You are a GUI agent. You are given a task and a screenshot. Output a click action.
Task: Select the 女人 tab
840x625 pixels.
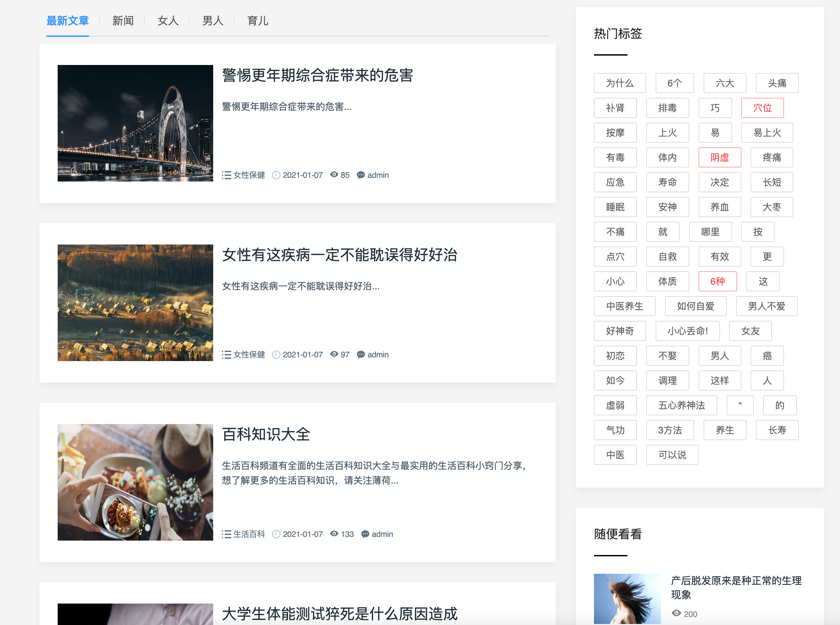click(168, 21)
